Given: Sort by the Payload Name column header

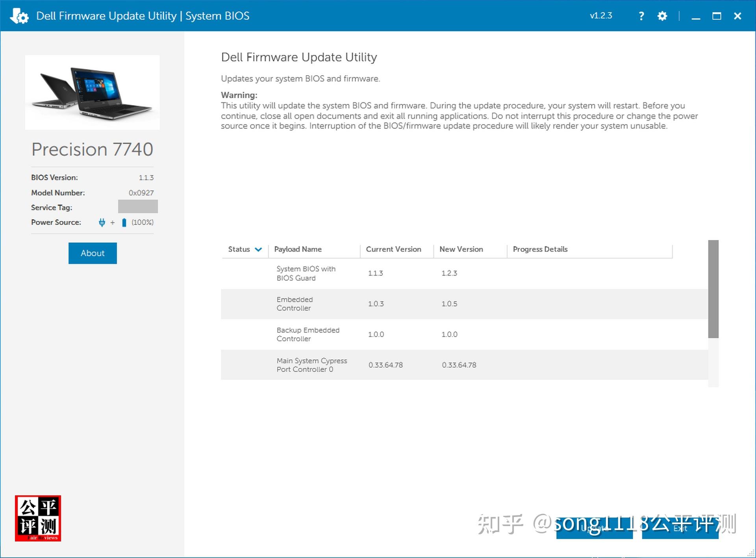Looking at the screenshot, I should [x=298, y=249].
